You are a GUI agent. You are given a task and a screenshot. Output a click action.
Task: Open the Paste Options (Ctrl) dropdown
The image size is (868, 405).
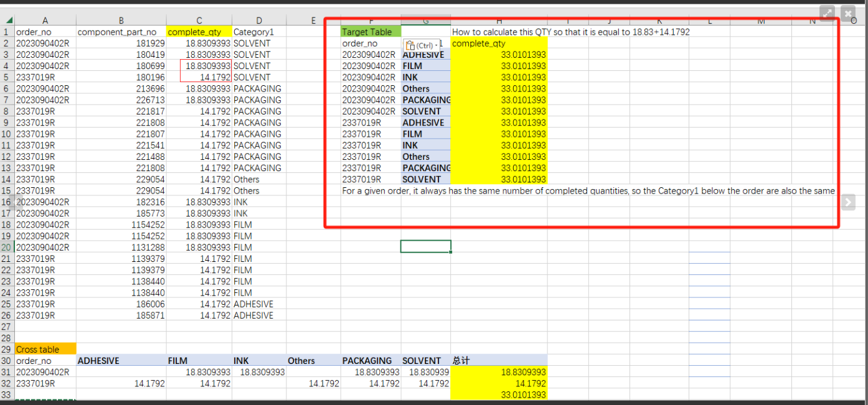[421, 45]
